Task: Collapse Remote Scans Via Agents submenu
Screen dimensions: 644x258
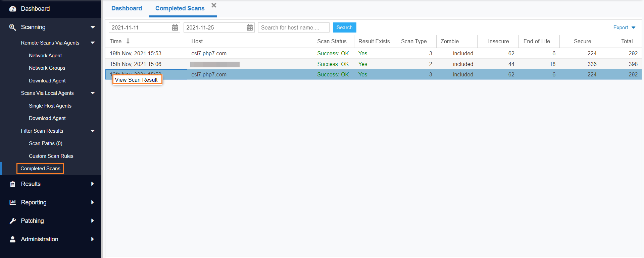Action: click(x=93, y=43)
